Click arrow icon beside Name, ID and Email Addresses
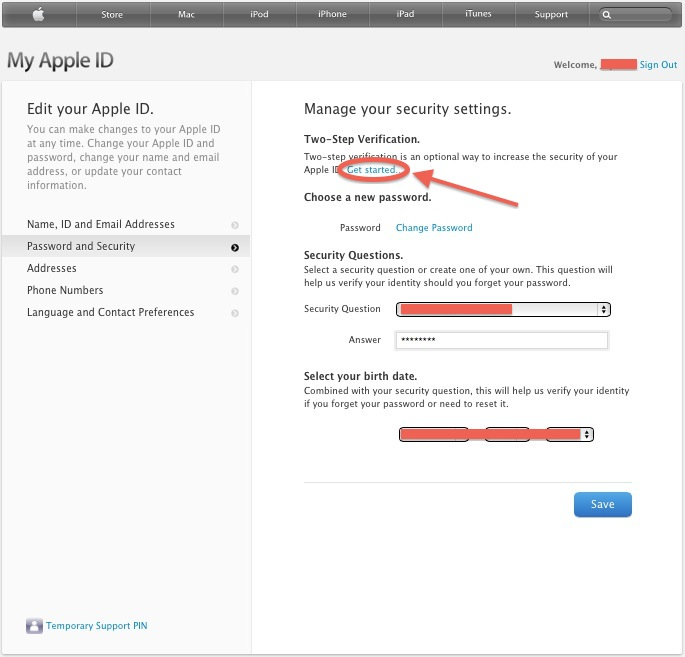The width and height of the screenshot is (685, 657). click(x=235, y=225)
